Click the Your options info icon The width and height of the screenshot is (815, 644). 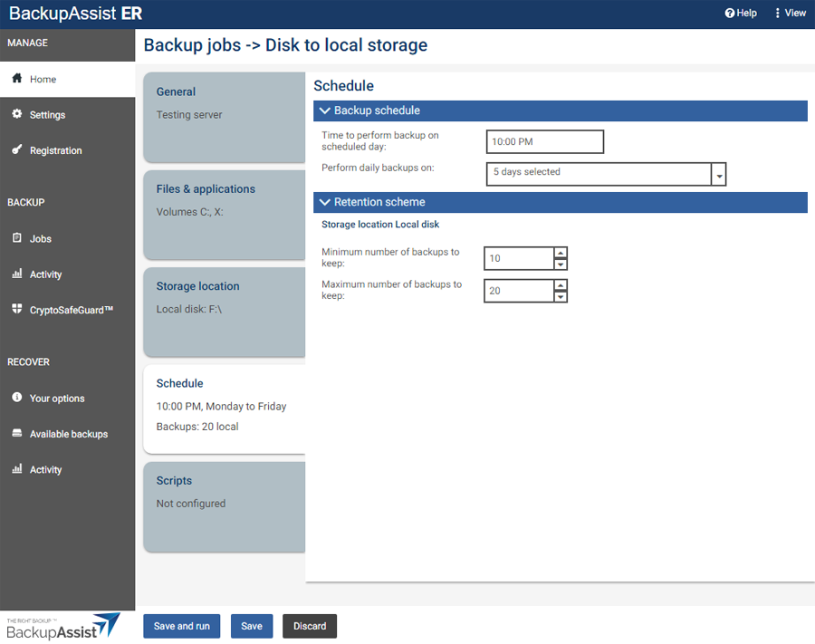[17, 397]
